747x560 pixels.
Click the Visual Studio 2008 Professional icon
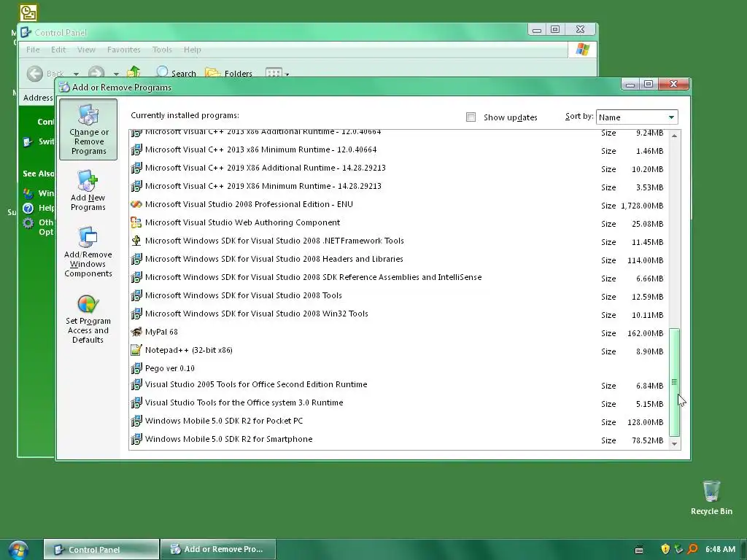pyautogui.click(x=136, y=204)
